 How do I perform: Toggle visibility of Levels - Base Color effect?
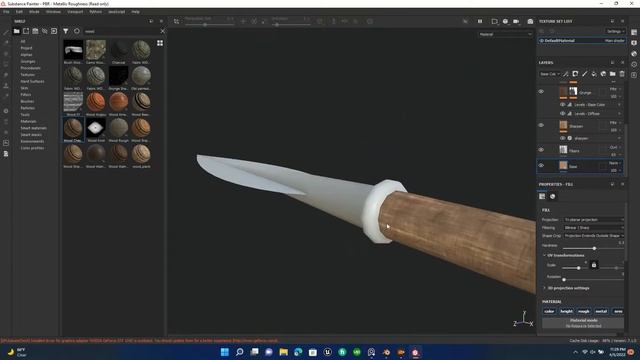click(x=562, y=105)
